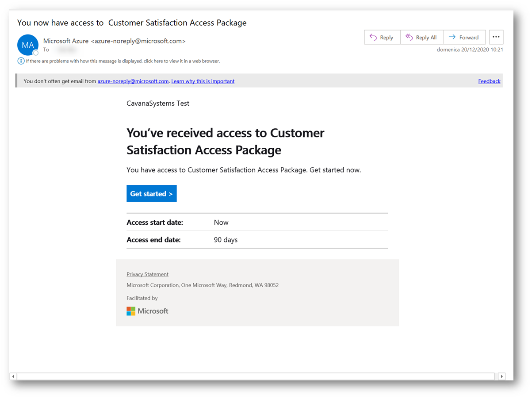
Task: Open the Privacy Statement link
Action: click(x=147, y=274)
